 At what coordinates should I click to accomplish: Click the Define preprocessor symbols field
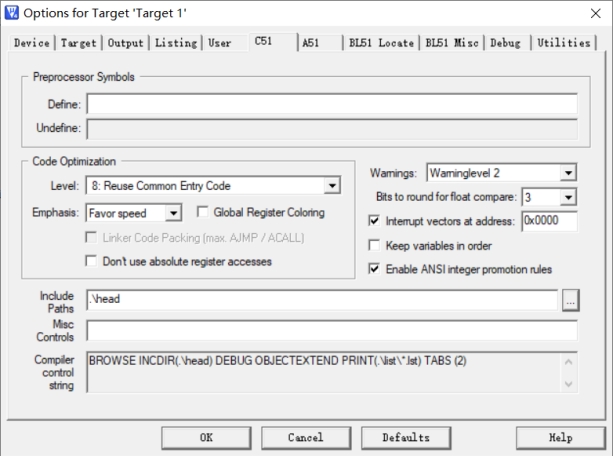[331, 104]
